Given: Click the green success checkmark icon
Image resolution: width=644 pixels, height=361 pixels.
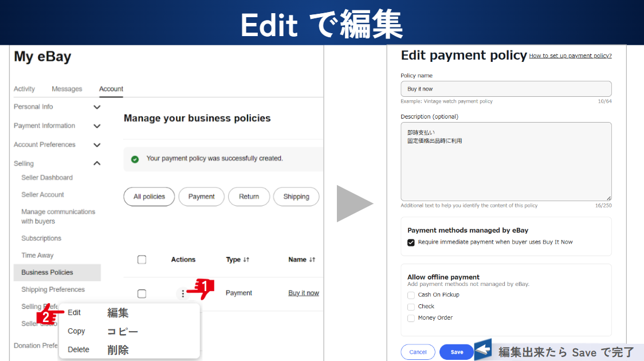Looking at the screenshot, I should click(135, 159).
